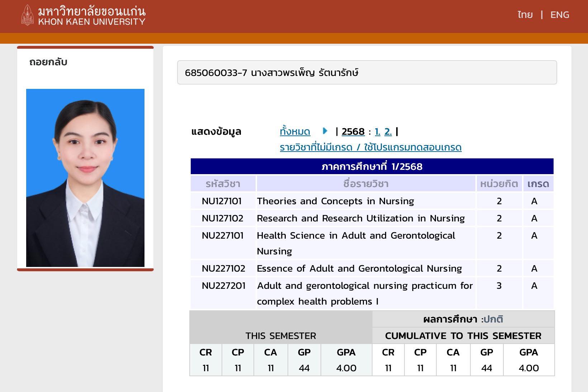Click the student portrait photo
The image size is (588, 392).
(x=85, y=178)
